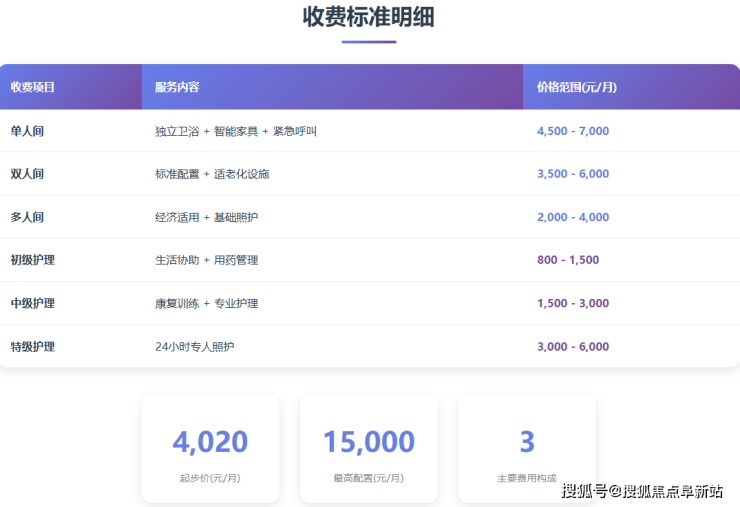Click the 3,500 - 6,000 price text
Screen dimensions: 740x507
(572, 174)
